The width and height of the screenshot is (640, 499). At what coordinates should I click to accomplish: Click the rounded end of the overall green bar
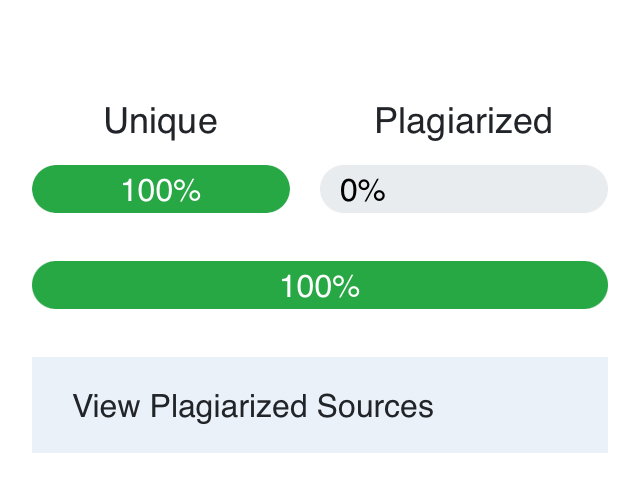592,285
